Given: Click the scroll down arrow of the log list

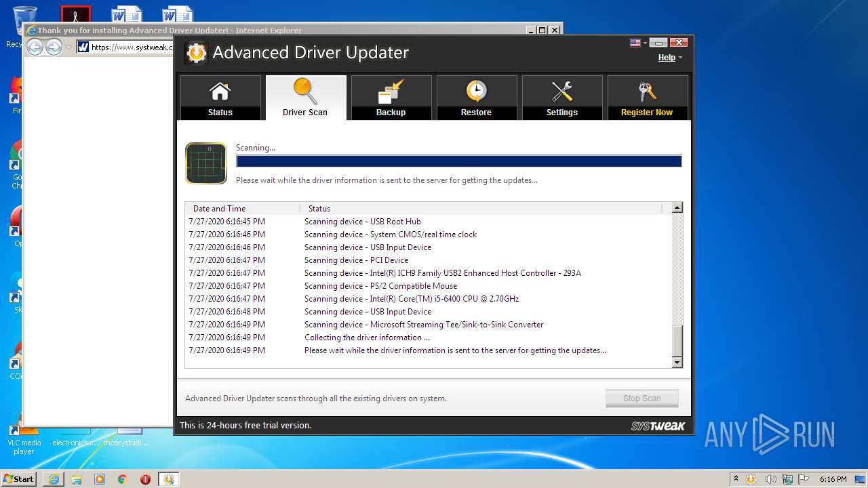Looking at the screenshot, I should [677, 363].
